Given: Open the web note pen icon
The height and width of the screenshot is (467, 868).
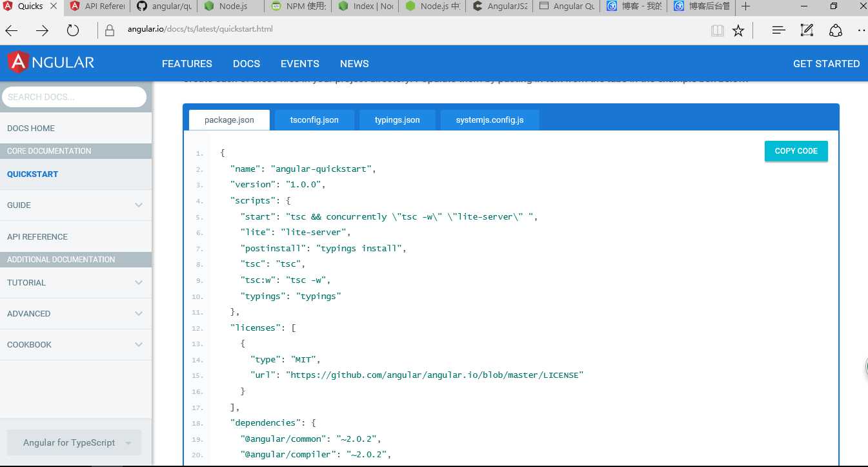Looking at the screenshot, I should [x=807, y=30].
